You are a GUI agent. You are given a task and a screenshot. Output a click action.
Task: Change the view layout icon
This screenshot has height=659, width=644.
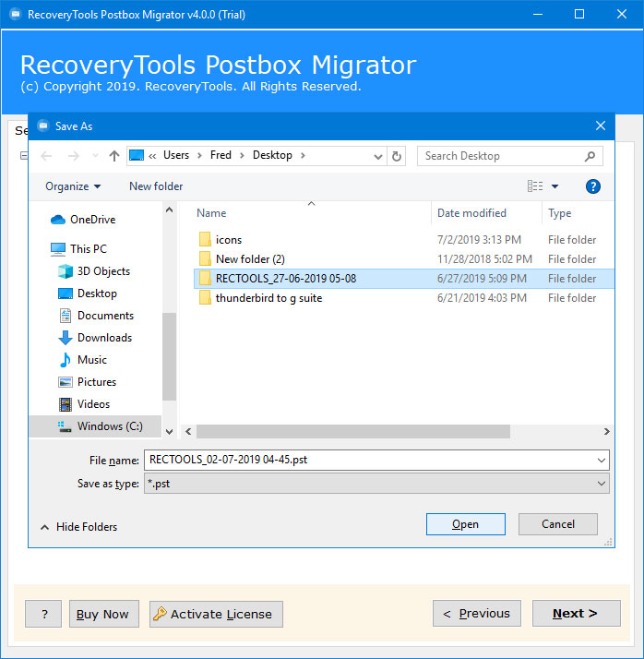(x=535, y=186)
